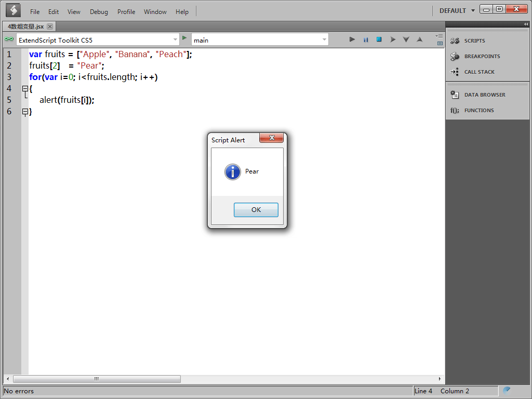
Task: Click the right scroll arrow
Action: coord(440,379)
